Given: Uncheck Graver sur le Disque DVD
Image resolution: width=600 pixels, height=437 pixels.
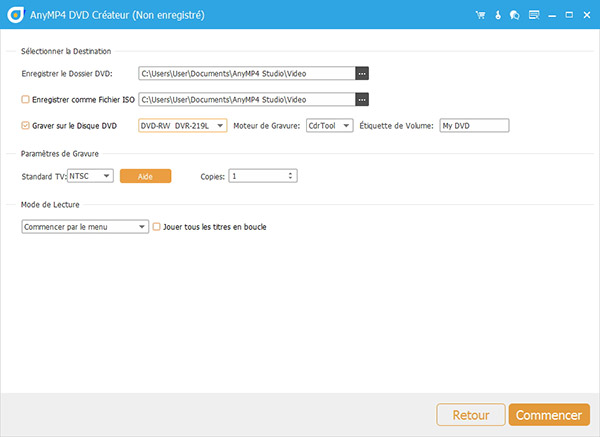Looking at the screenshot, I should coord(25,125).
